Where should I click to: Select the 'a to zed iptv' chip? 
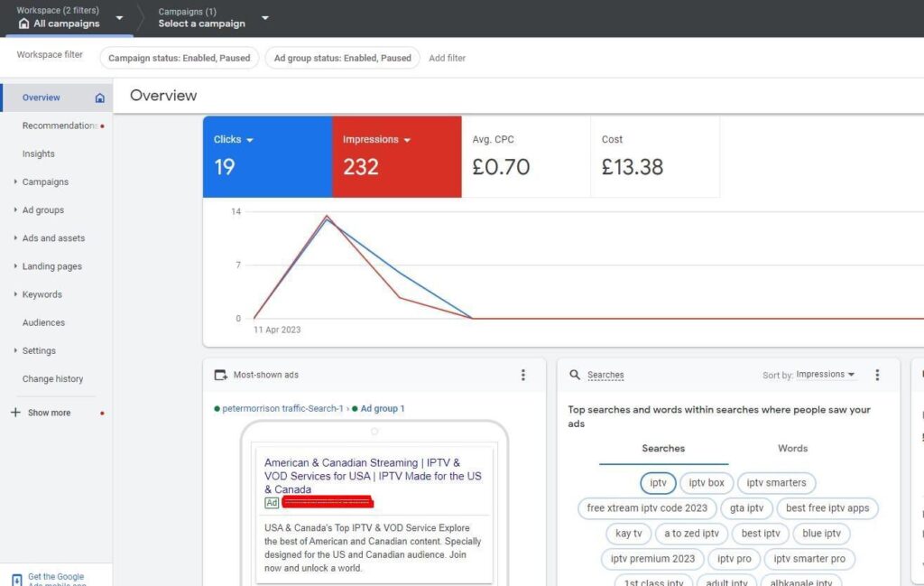(692, 534)
